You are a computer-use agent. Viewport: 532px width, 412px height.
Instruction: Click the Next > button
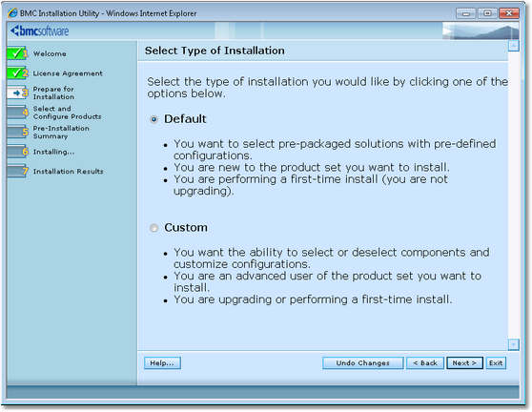[x=464, y=362]
